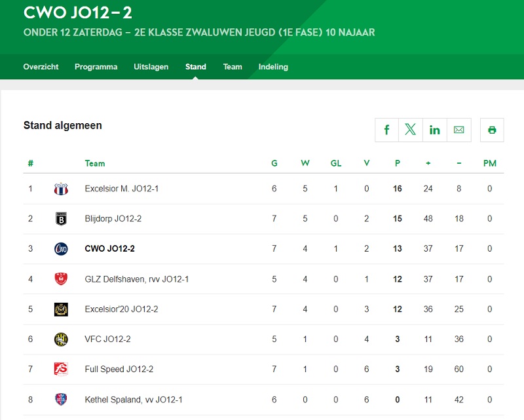Share standings on X (Twitter)
524x420 pixels.
point(411,130)
